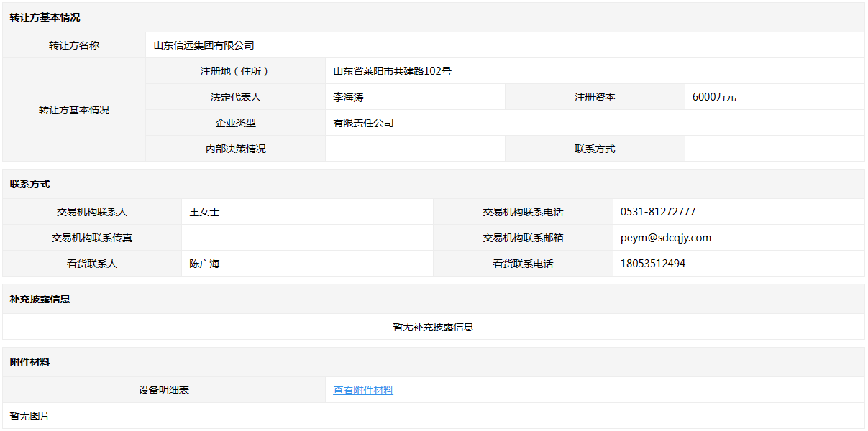Select the viewing contact 陈广海
Viewport: 868px width, 431px height.
point(204,264)
